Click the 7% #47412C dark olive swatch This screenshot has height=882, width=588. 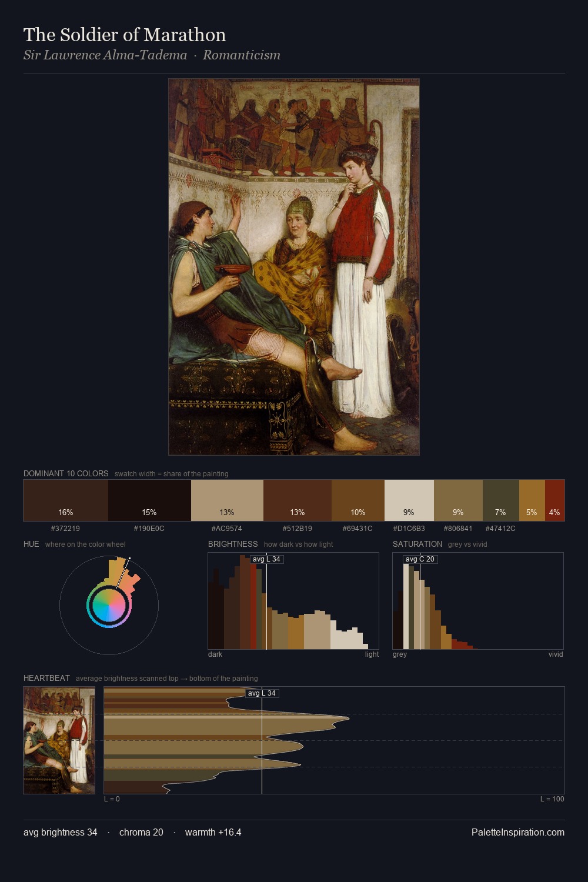pyautogui.click(x=501, y=500)
